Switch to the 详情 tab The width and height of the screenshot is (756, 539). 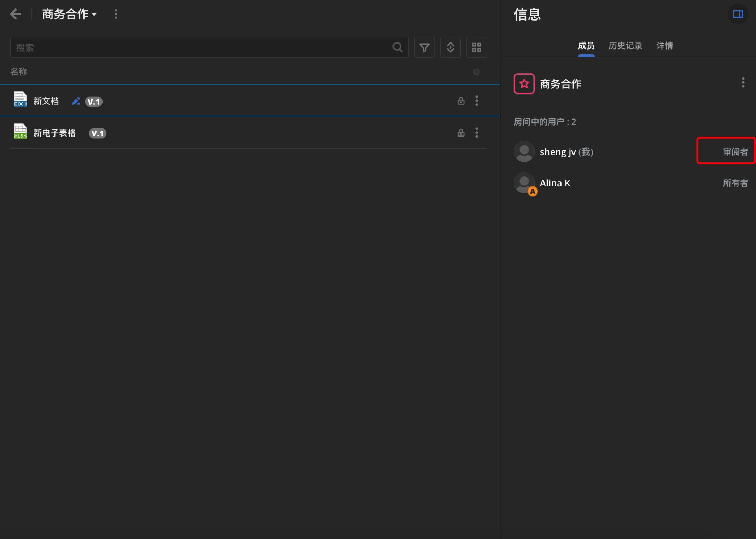[x=664, y=46]
